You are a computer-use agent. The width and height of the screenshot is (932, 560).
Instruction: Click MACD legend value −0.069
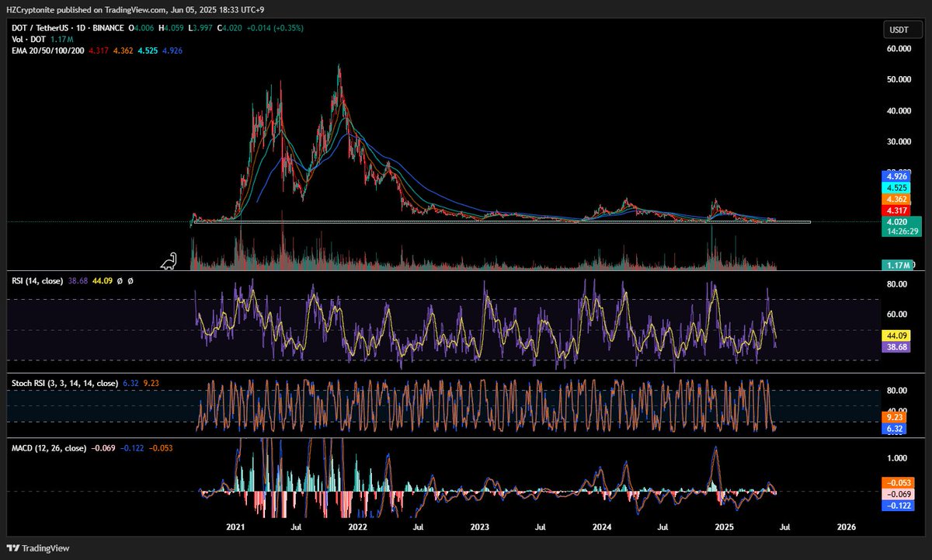(103, 448)
